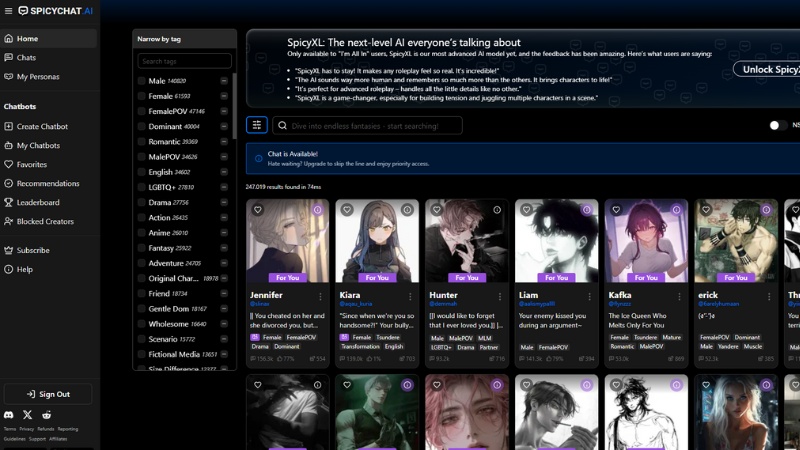Open three-dot menu on Jennifer's card
This screenshot has width=800, height=450.
(320, 296)
